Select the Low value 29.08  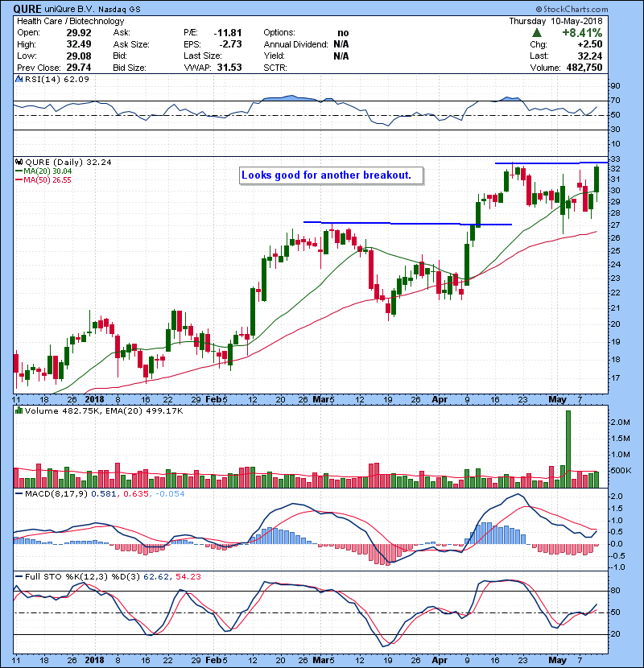[x=79, y=56]
